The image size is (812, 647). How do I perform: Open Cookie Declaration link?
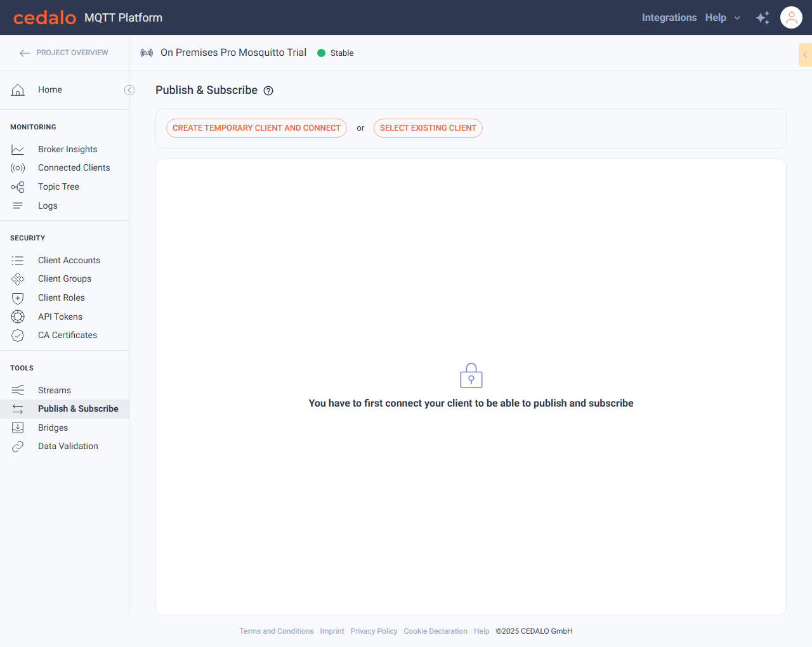click(x=435, y=632)
